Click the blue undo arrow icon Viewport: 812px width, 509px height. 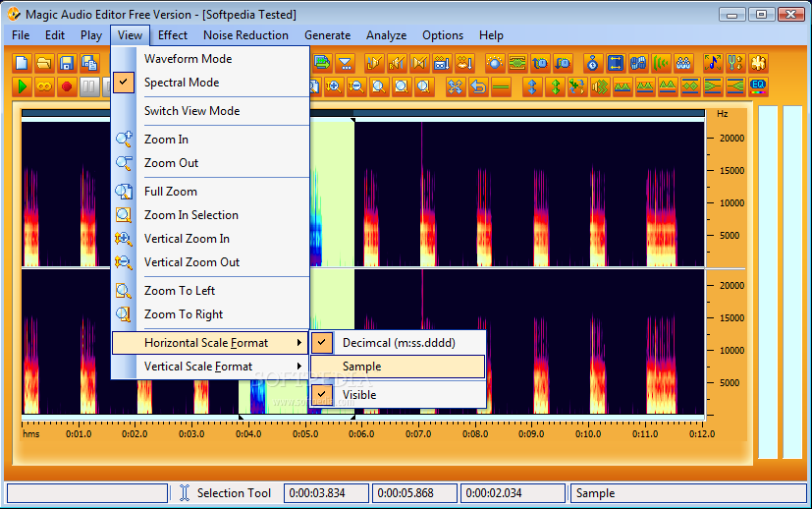click(478, 86)
